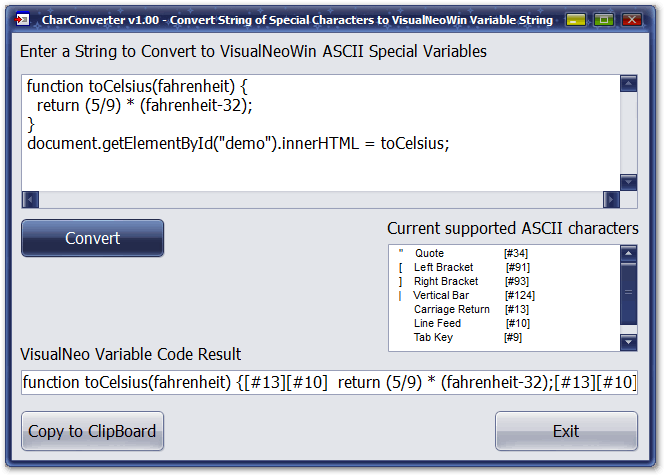Exit the application via Exit button
The height and width of the screenshot is (476, 665).
click(x=566, y=431)
